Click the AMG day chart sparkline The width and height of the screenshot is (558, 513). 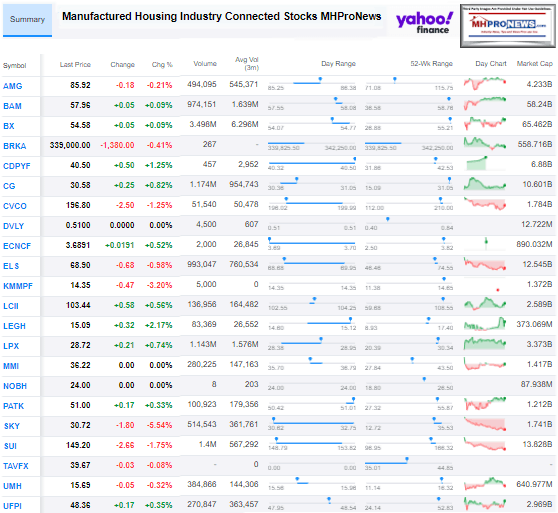485,84
